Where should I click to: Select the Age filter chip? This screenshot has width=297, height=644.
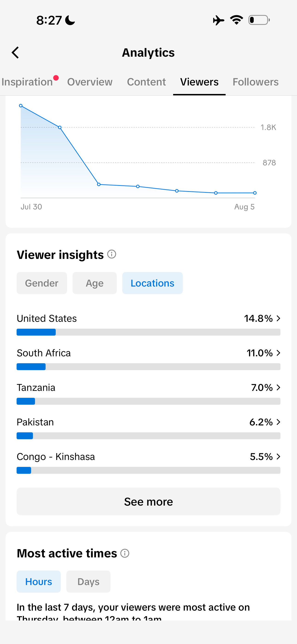coord(94,283)
